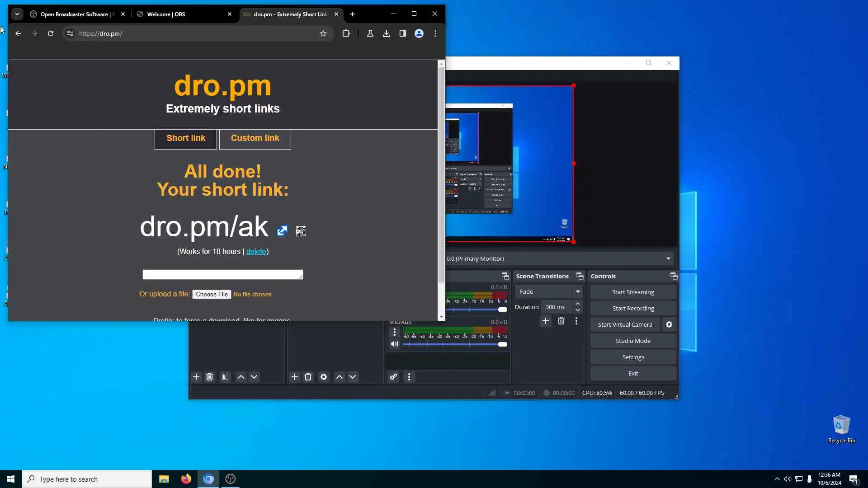Viewport: 868px width, 488px height.
Task: Open scene filters icon in Scenes toolbar
Action: click(x=225, y=377)
